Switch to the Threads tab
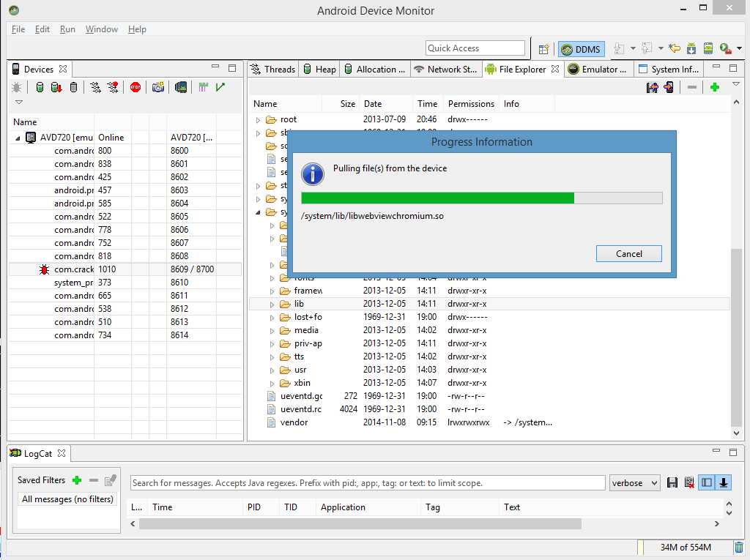Image resolution: width=750 pixels, height=560 pixels. (274, 70)
